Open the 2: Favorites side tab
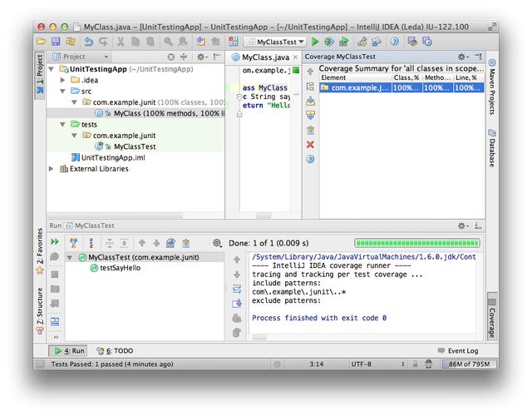The image size is (532, 416). coord(40,251)
